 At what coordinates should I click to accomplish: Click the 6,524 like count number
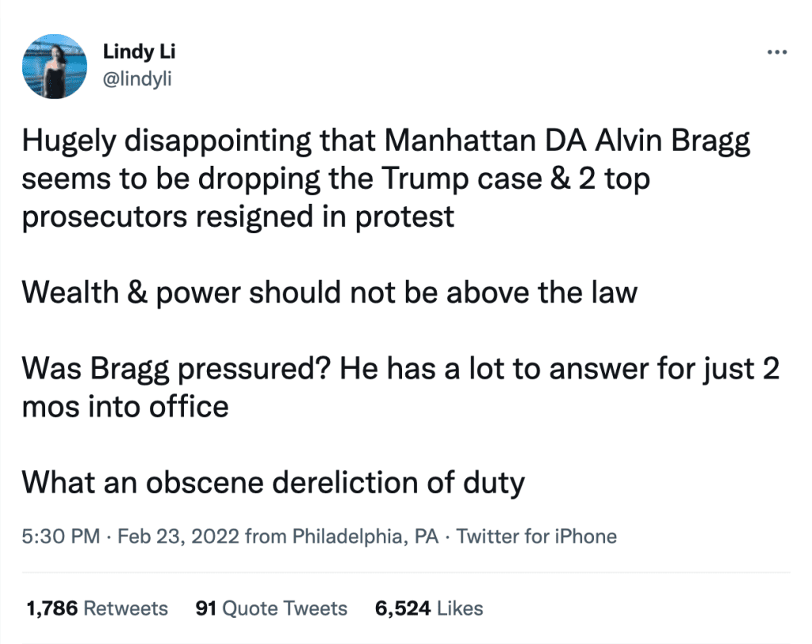(403, 608)
